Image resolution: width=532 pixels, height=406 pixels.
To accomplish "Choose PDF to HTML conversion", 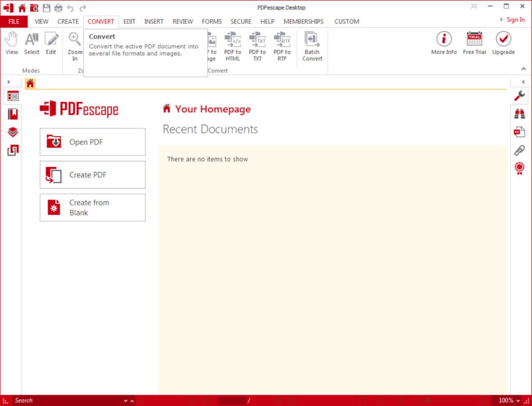I will (x=232, y=46).
